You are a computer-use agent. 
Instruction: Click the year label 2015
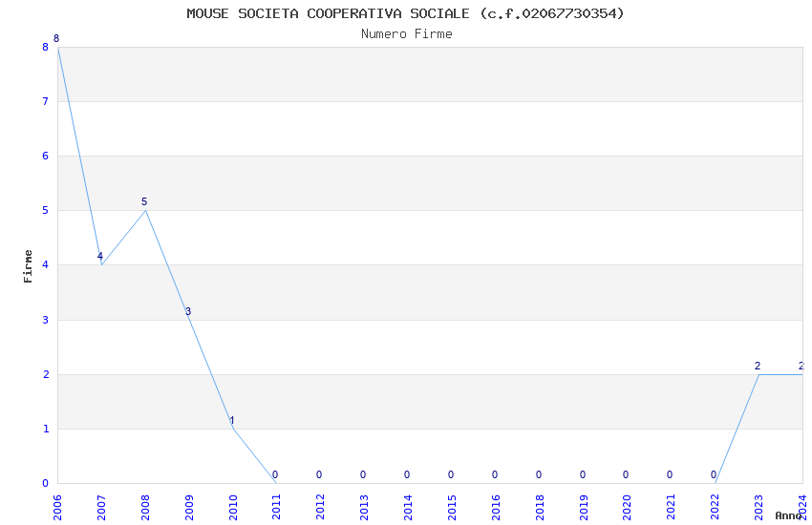452,507
